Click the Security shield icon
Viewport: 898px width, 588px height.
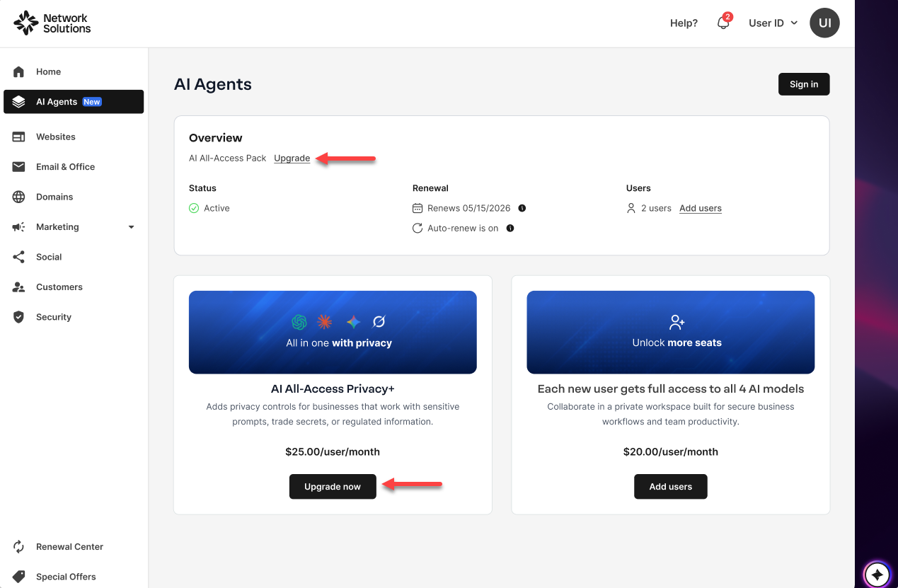click(x=19, y=317)
